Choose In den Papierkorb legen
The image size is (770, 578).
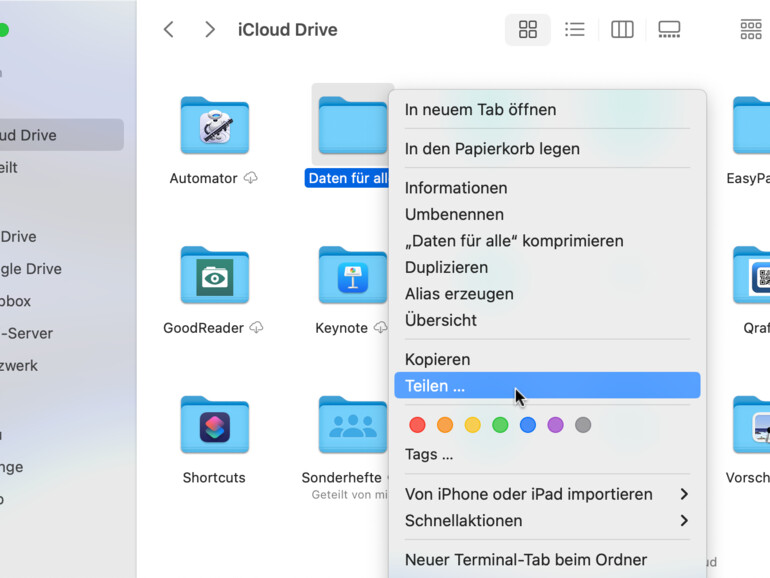point(547,149)
